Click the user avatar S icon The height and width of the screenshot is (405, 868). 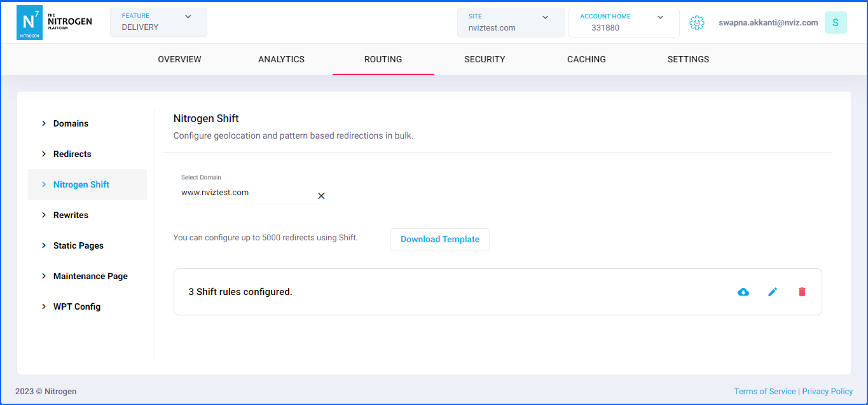pos(836,23)
